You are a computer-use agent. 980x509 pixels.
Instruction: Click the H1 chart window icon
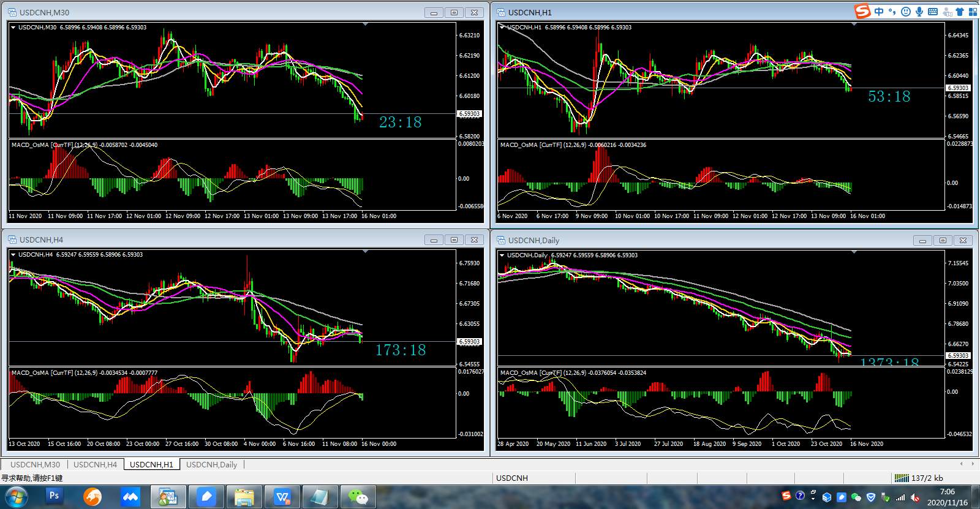(x=500, y=12)
